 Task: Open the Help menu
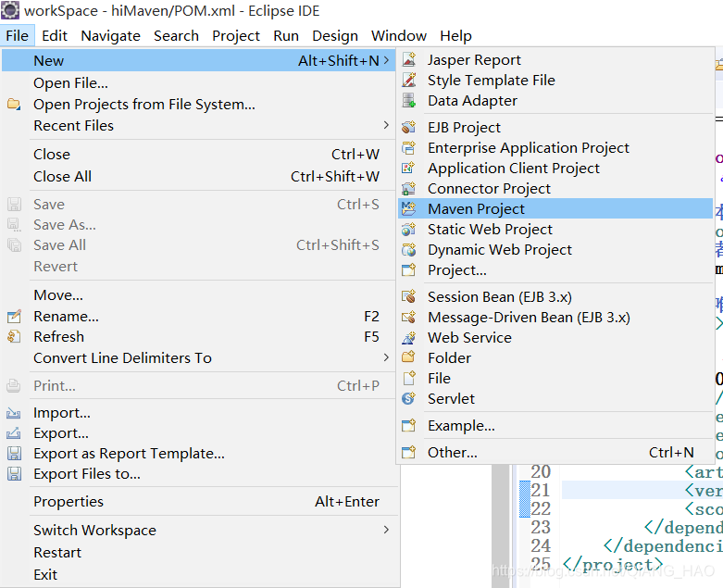point(455,35)
